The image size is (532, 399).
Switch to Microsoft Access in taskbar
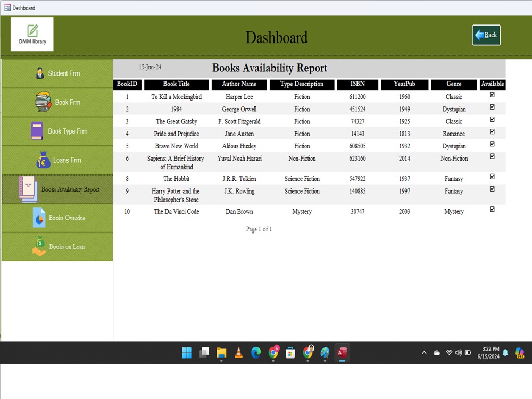coord(342,353)
